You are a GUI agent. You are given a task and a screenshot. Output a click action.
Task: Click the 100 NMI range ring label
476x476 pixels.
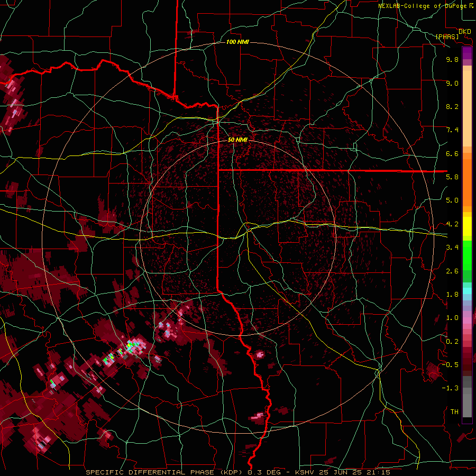[237, 42]
